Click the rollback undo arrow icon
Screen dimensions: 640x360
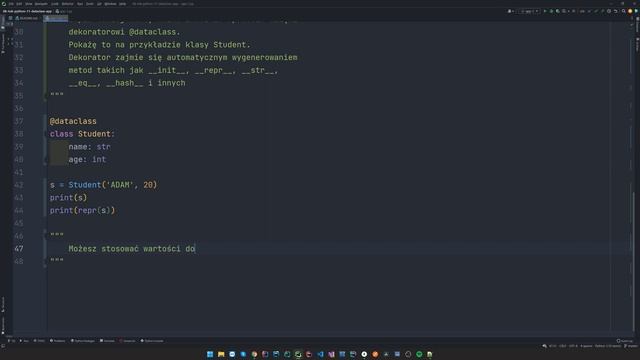tap(616, 11)
